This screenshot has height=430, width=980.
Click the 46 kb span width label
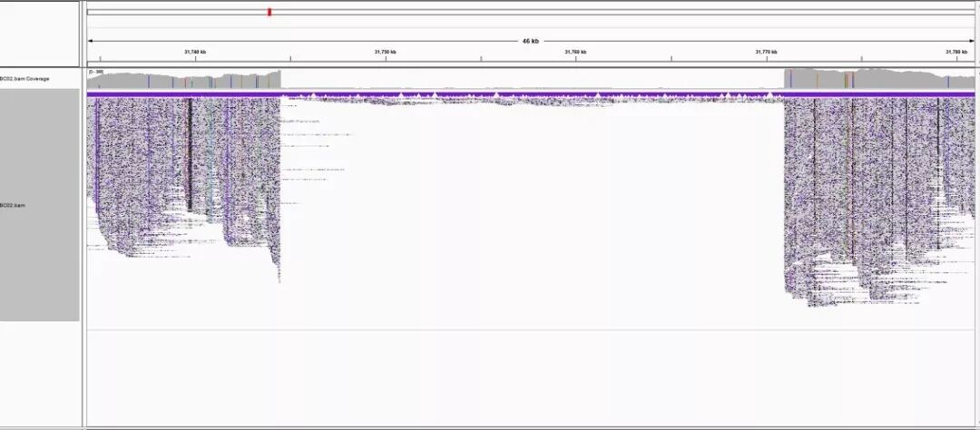point(530,41)
